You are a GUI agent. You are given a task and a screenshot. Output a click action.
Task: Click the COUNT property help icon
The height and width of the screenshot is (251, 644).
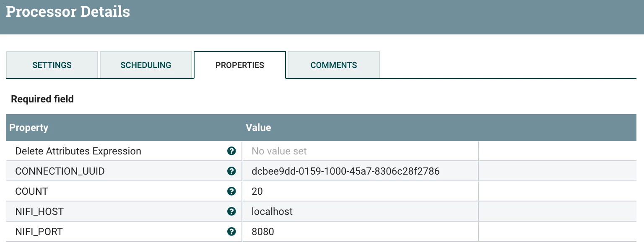pyautogui.click(x=231, y=191)
